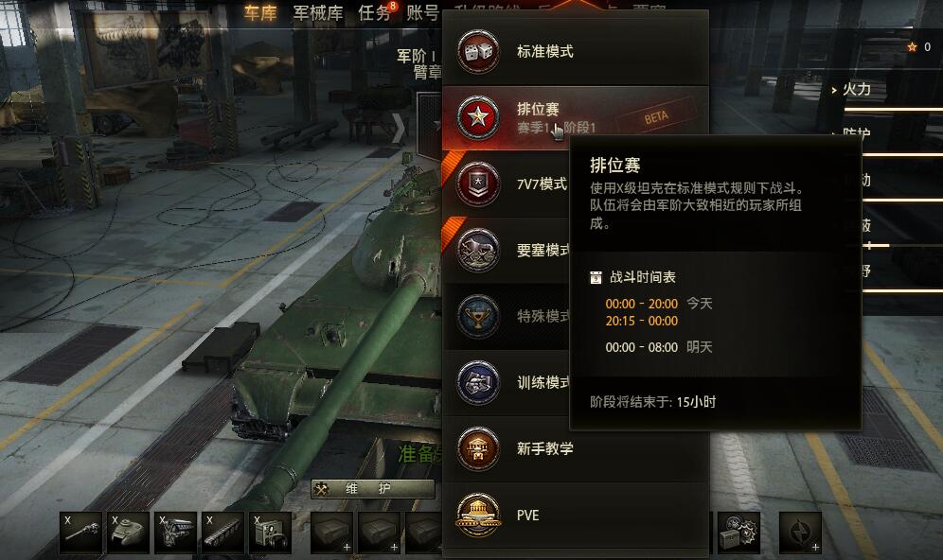Viewport: 943px width, 560px height.
Task: Switch to the 车库 tab
Action: coord(260,13)
